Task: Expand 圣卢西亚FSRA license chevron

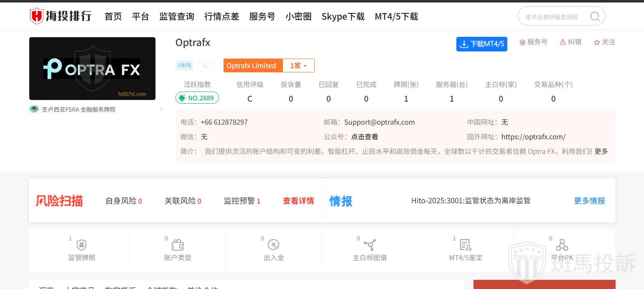Action: tap(162, 110)
